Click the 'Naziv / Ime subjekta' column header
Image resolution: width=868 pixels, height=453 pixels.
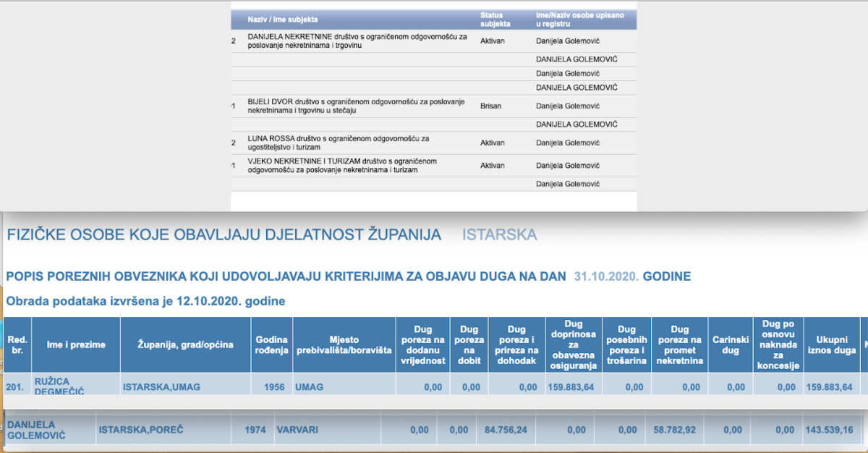click(x=283, y=20)
